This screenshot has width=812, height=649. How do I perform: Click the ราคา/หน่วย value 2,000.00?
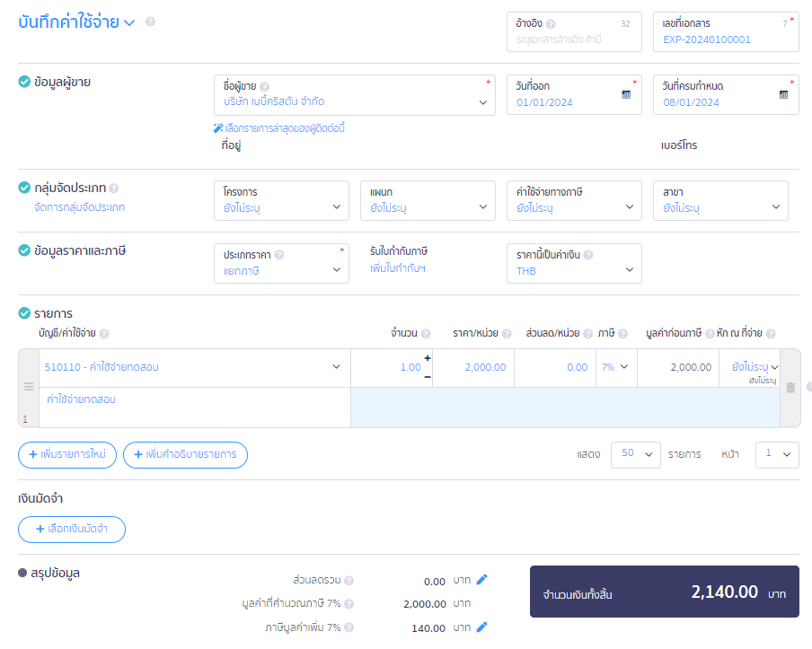tap(485, 367)
